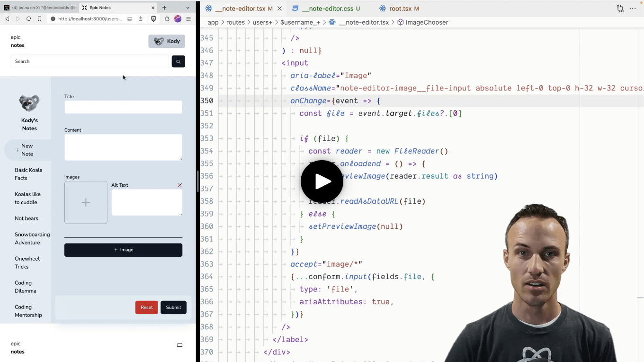
Task: Reload the page with the refresh icon
Action: pyautogui.click(x=29, y=19)
